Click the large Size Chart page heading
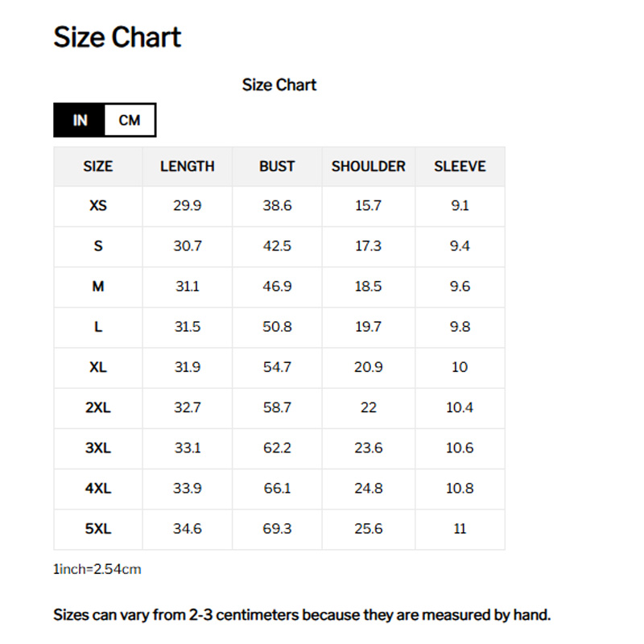The height and width of the screenshot is (644, 644). point(118,37)
